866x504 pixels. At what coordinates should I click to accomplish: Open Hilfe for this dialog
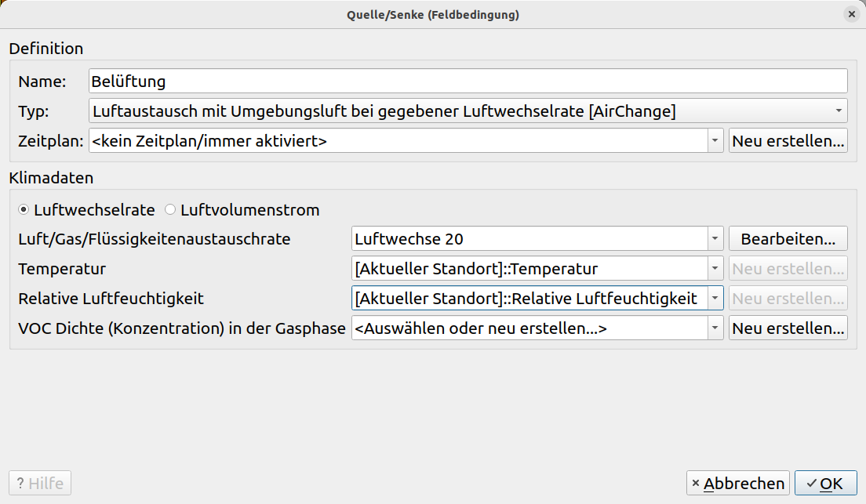pyautogui.click(x=40, y=483)
